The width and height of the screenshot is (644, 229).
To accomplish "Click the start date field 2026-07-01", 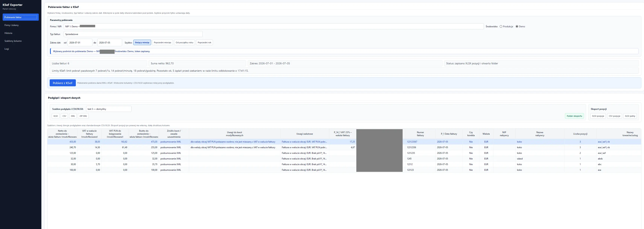I will [80, 42].
